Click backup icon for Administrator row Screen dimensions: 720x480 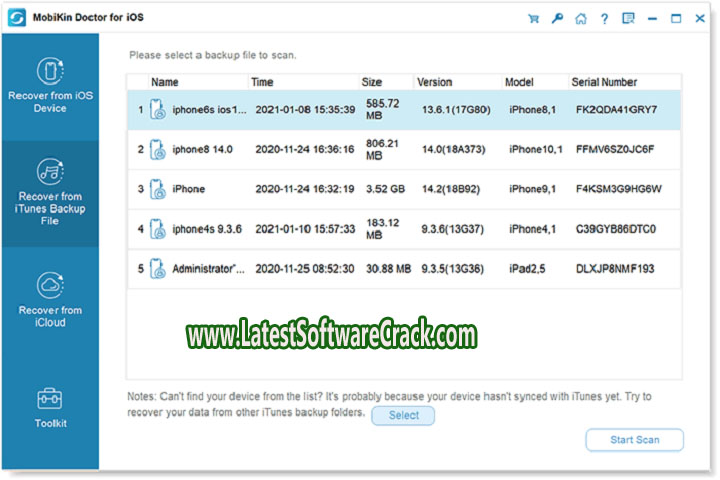(158, 268)
